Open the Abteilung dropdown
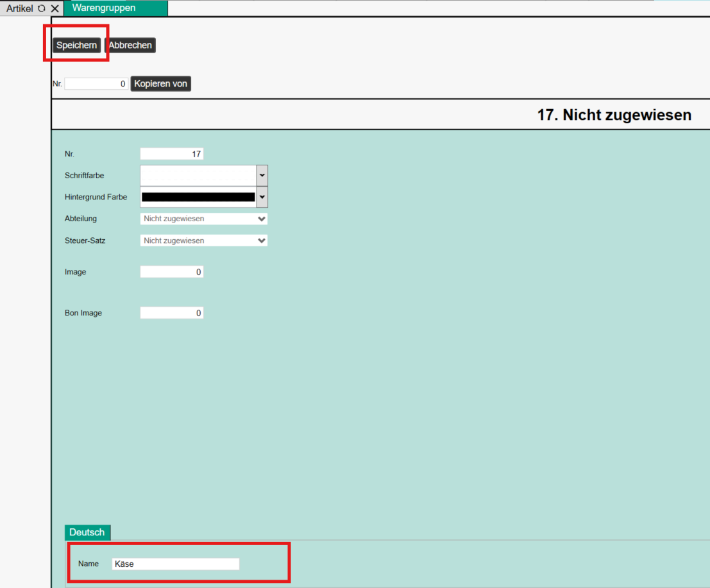The image size is (710, 588). click(x=204, y=219)
